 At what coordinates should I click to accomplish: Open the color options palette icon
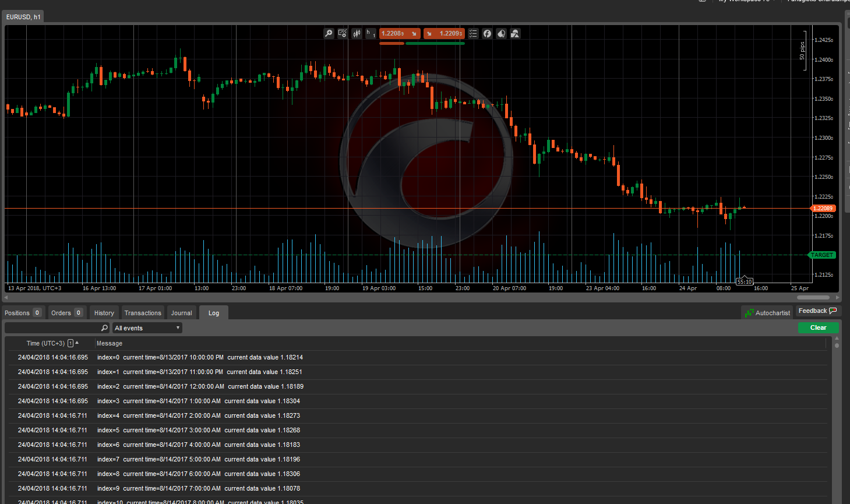[501, 34]
